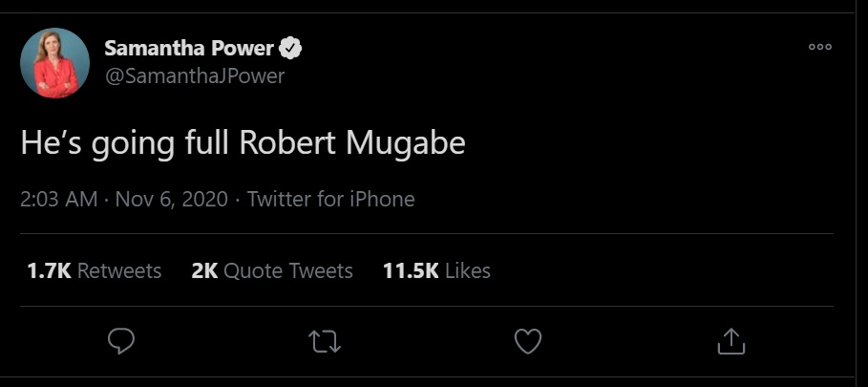The width and height of the screenshot is (868, 387).
Task: Open the @SamanthaJPower handle link
Action: pos(194,75)
